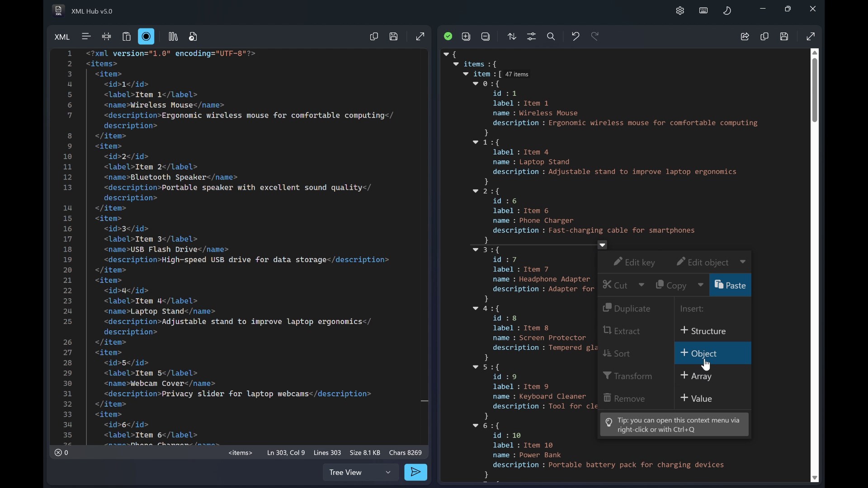This screenshot has width=868, height=488.
Task: Open the Copy dropdown arrow
Action: [702, 286]
